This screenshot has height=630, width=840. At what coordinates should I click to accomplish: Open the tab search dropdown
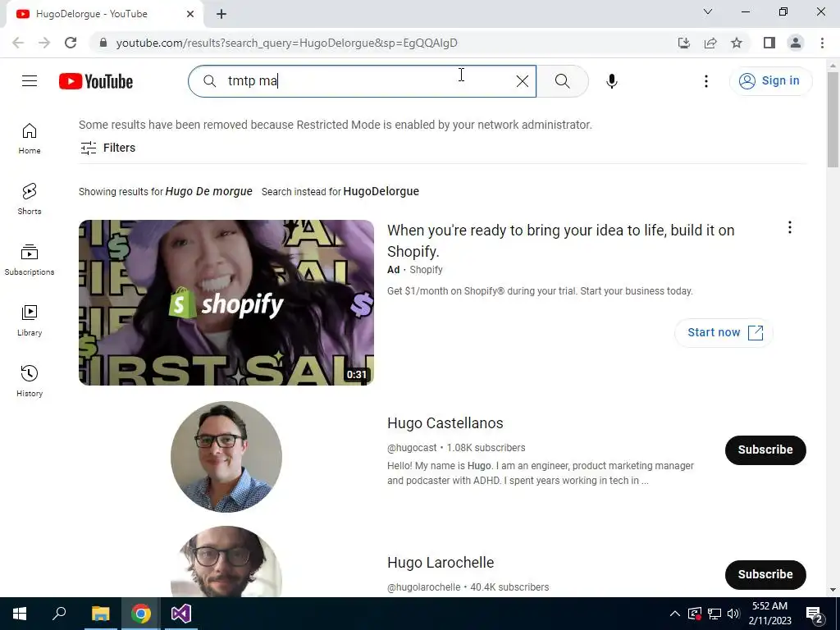click(708, 11)
